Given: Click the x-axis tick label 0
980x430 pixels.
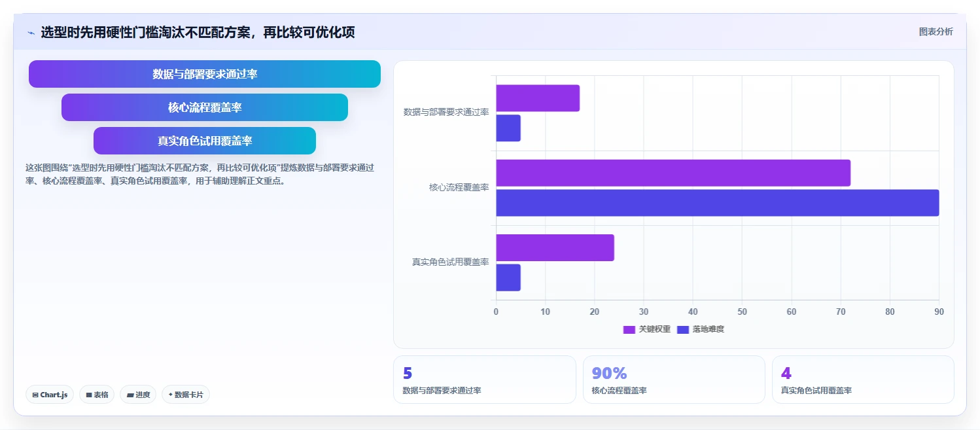Looking at the screenshot, I should coord(496,312).
